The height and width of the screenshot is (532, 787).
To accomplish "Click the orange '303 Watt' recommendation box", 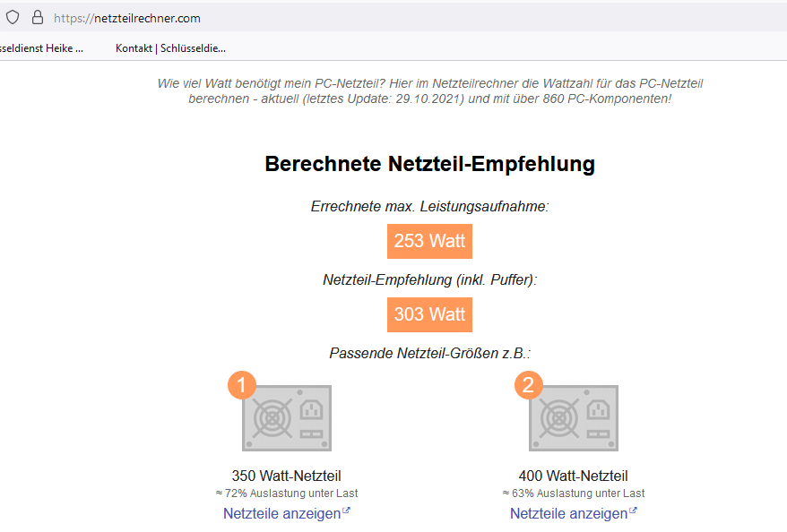I will [429, 314].
